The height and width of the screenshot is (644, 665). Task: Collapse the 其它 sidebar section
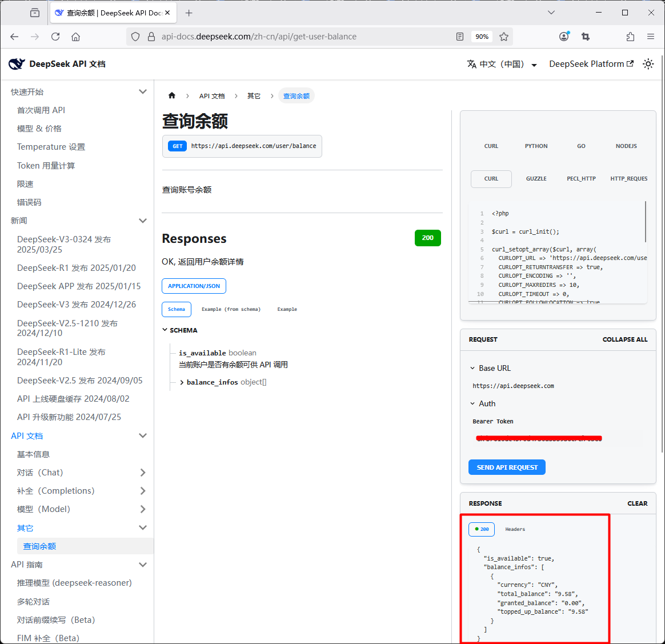[143, 528]
